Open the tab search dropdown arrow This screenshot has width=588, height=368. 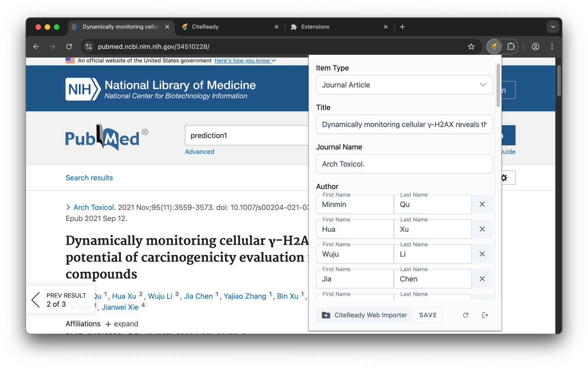(x=553, y=27)
